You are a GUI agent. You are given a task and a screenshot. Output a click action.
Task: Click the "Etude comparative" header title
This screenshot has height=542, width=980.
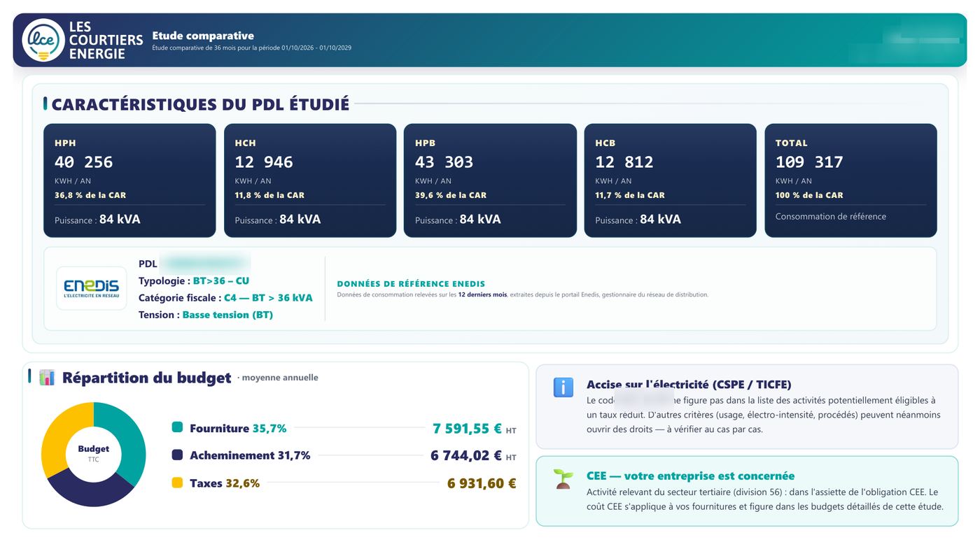[203, 36]
